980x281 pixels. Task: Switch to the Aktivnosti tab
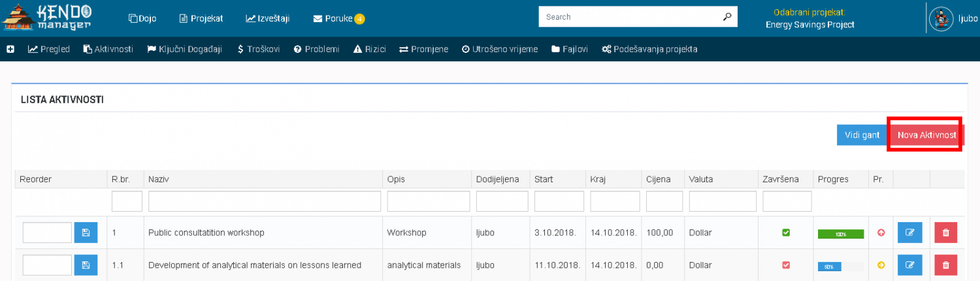click(108, 49)
